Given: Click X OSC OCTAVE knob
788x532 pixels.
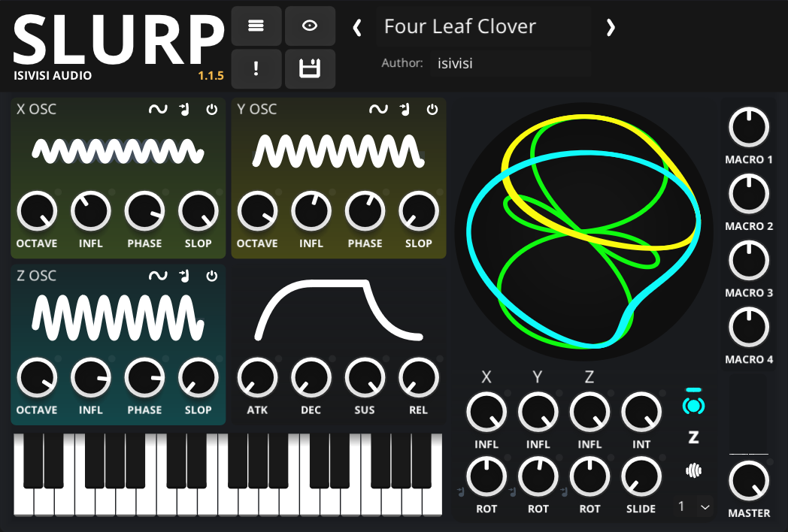Looking at the screenshot, I should [37, 211].
